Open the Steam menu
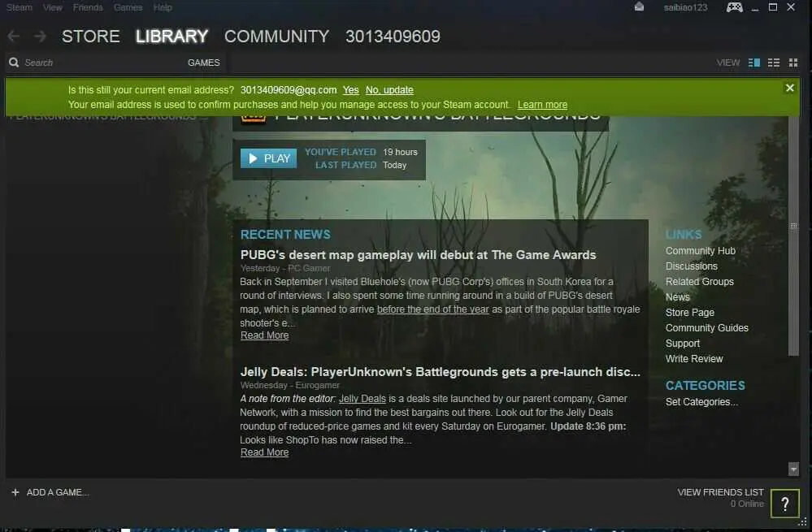812x532 pixels. tap(20, 7)
